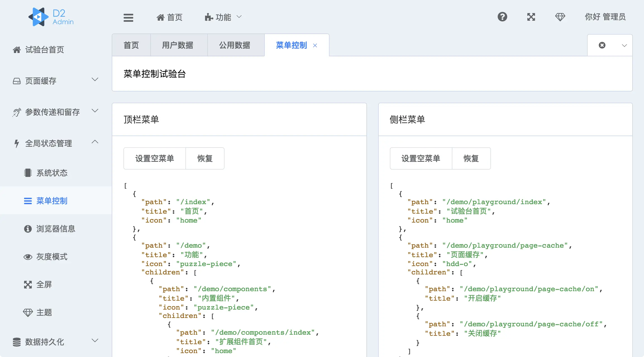Switch to the 公用数据 tab

235,45
